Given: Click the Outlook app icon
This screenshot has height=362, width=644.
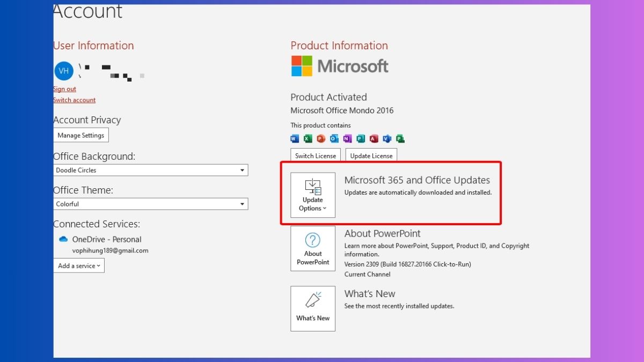Looking at the screenshot, I should coord(334,138).
